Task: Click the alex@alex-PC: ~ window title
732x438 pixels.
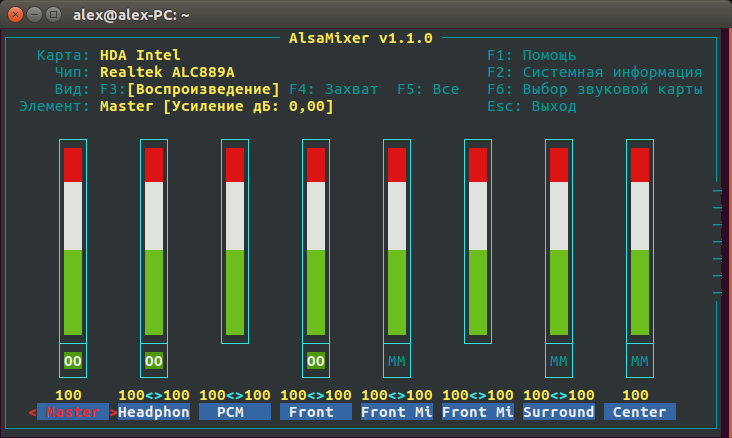Action: pos(131,15)
